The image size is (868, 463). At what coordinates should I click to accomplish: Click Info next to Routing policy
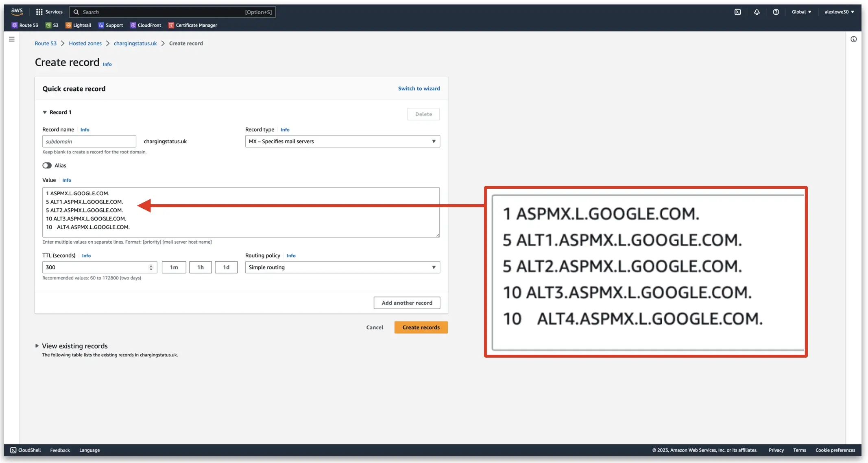[291, 256]
